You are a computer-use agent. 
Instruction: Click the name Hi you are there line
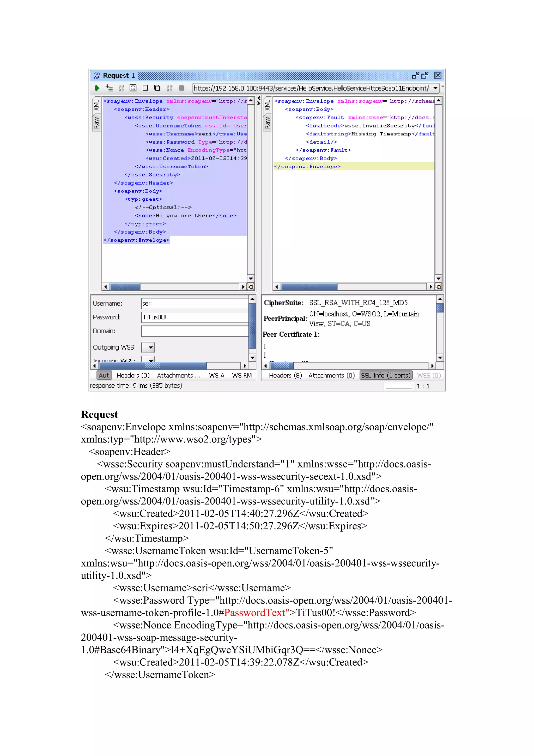(186, 216)
